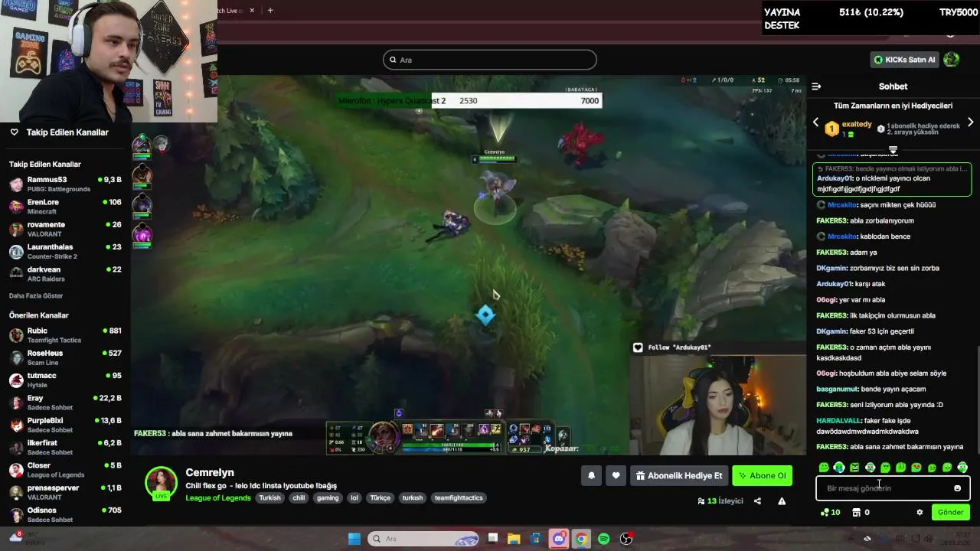The height and width of the screenshot is (551, 980).
Task: Click the report warning triangle icon
Action: (x=782, y=501)
